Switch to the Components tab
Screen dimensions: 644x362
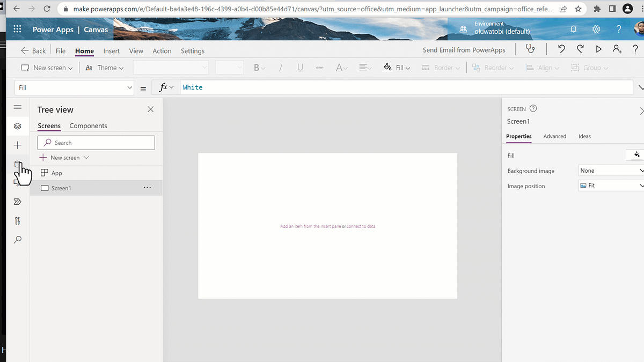pos(88,125)
